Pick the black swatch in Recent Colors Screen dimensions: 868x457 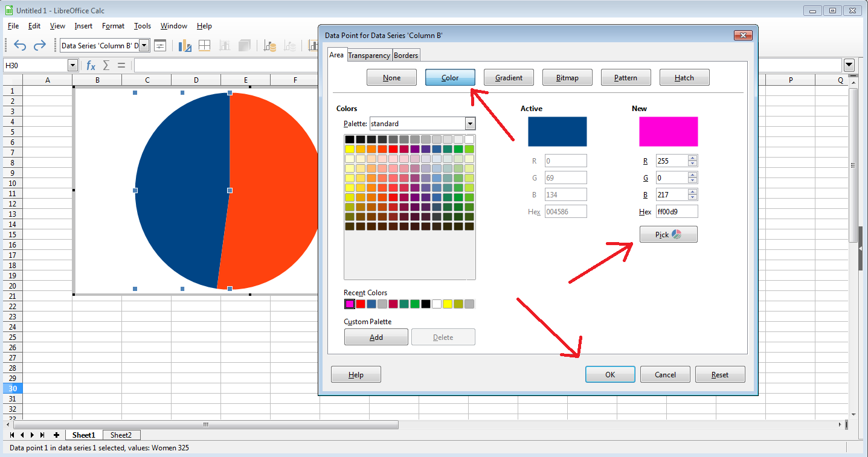[426, 304]
